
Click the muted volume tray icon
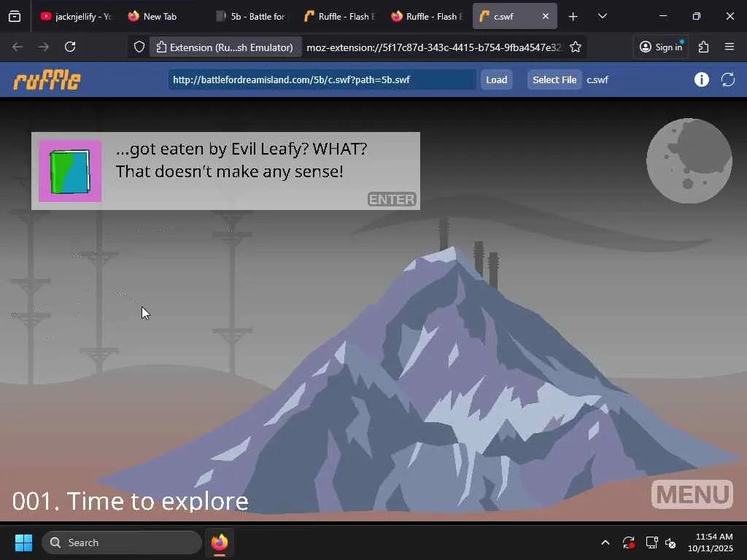(x=671, y=542)
